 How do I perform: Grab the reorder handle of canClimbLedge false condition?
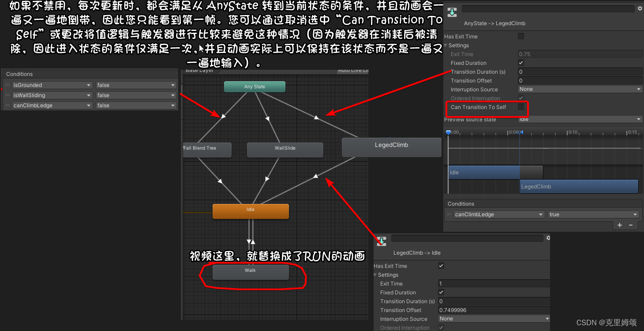[7, 105]
